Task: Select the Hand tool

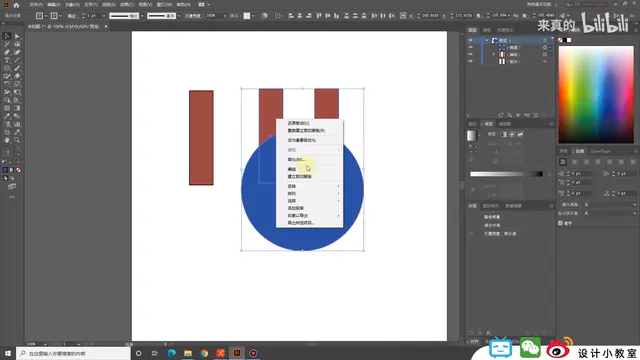Action: [x=7, y=140]
